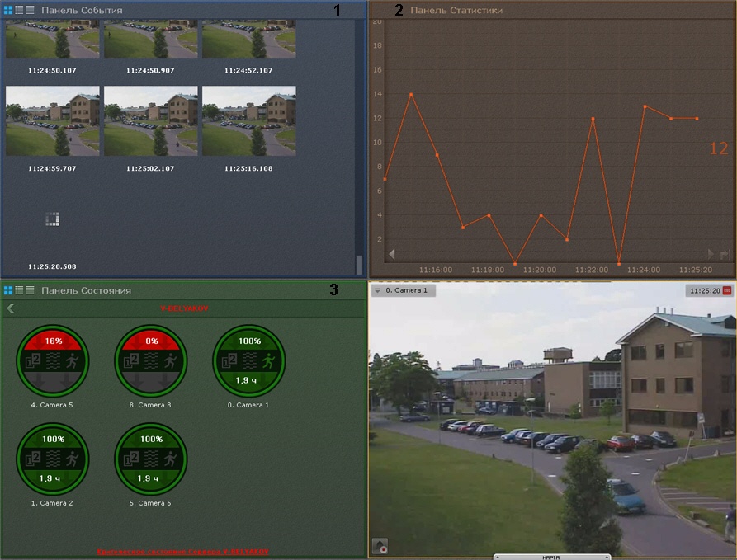Viewport: 737px width, 560px height.
Task: Switch Events panel to tile view
Action: (x=8, y=10)
